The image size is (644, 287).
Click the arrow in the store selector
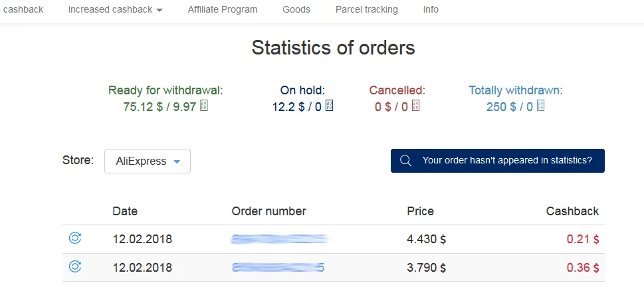tap(177, 161)
